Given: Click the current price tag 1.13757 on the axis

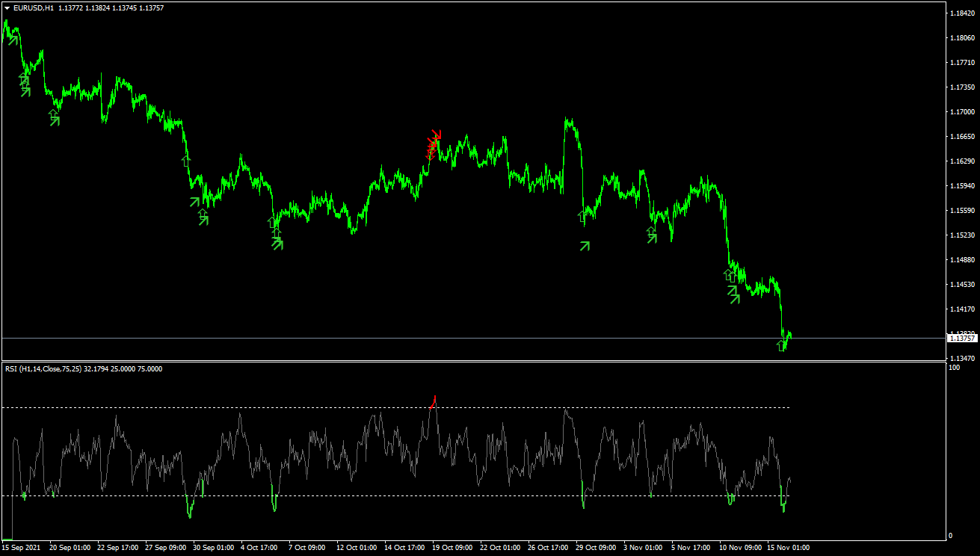Looking at the screenshot, I should click(962, 338).
